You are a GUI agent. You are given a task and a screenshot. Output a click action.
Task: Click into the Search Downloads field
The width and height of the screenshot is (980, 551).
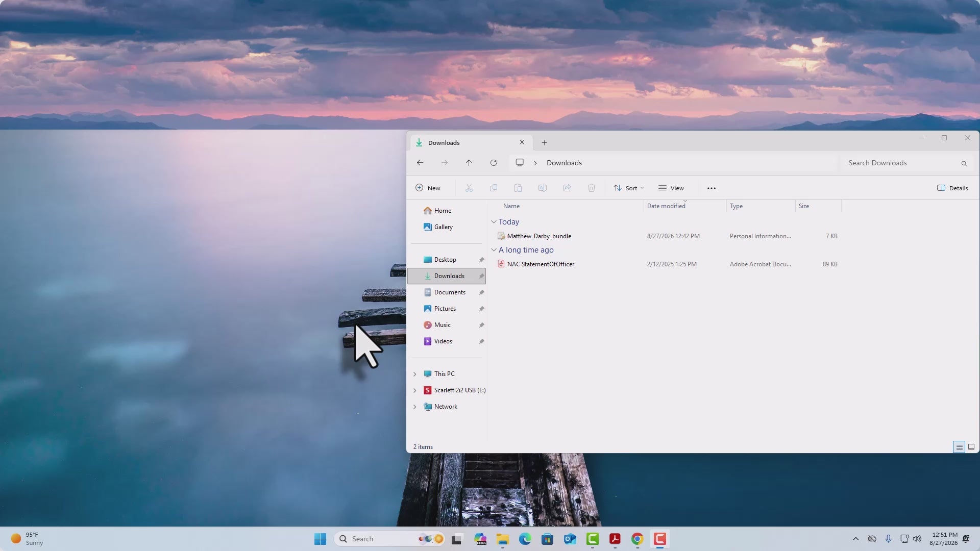(901, 163)
